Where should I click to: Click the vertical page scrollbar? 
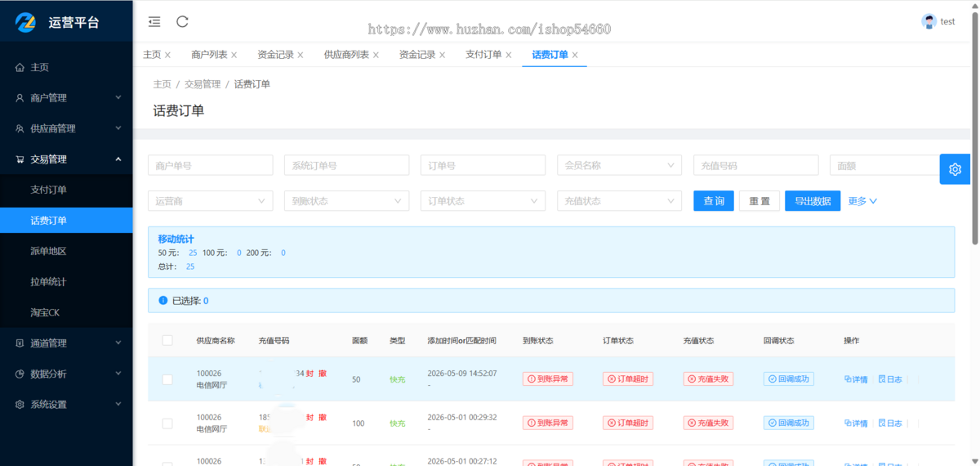point(976,123)
